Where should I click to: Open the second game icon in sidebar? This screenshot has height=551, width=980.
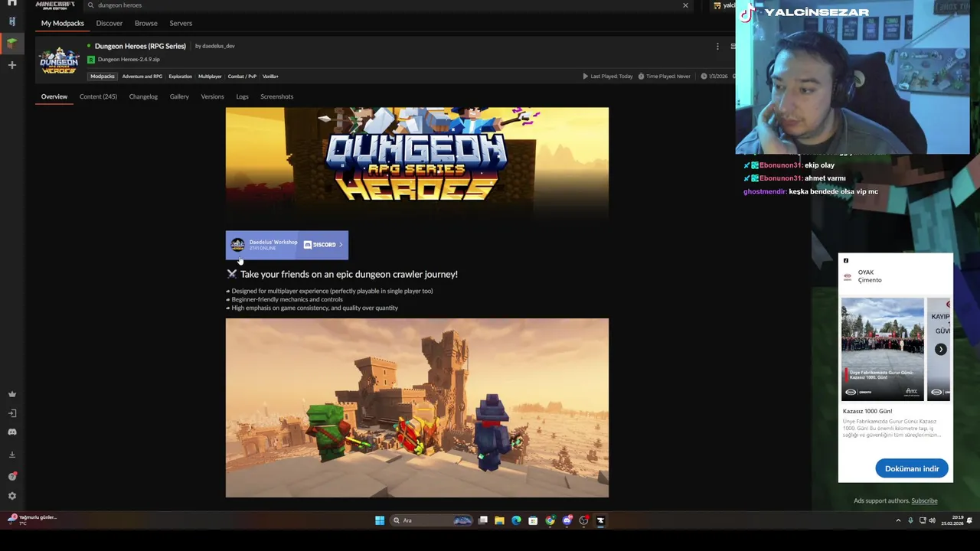tap(11, 22)
